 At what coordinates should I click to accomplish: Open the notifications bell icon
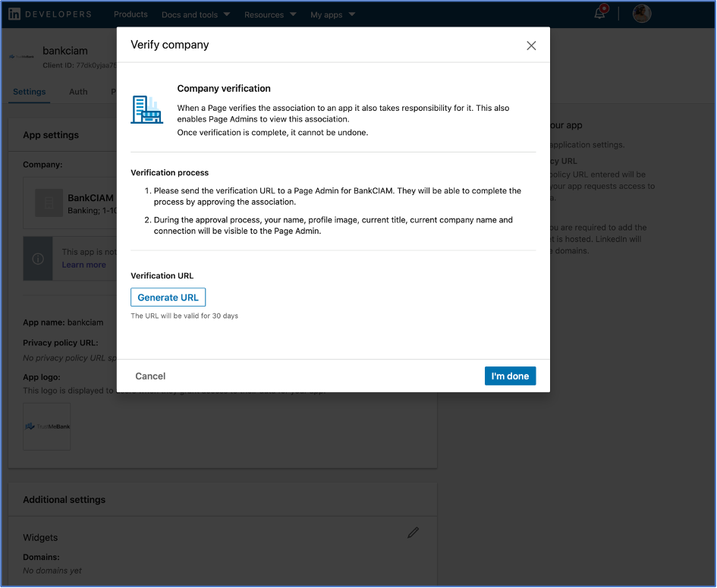(x=600, y=13)
